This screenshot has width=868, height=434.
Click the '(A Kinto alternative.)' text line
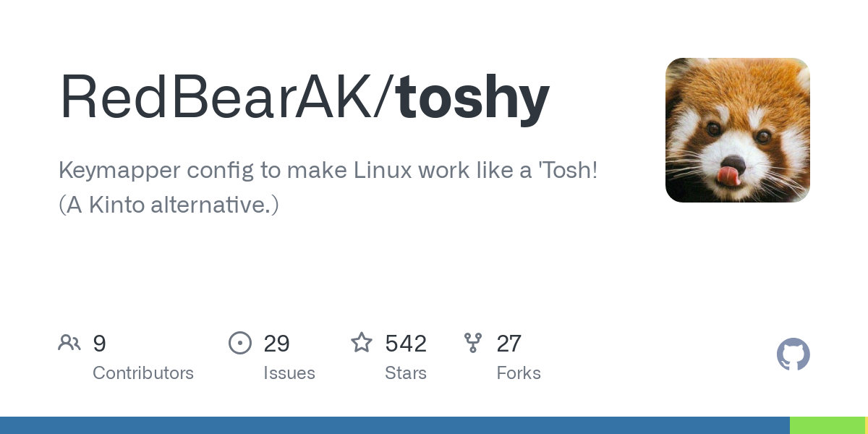pos(169,205)
